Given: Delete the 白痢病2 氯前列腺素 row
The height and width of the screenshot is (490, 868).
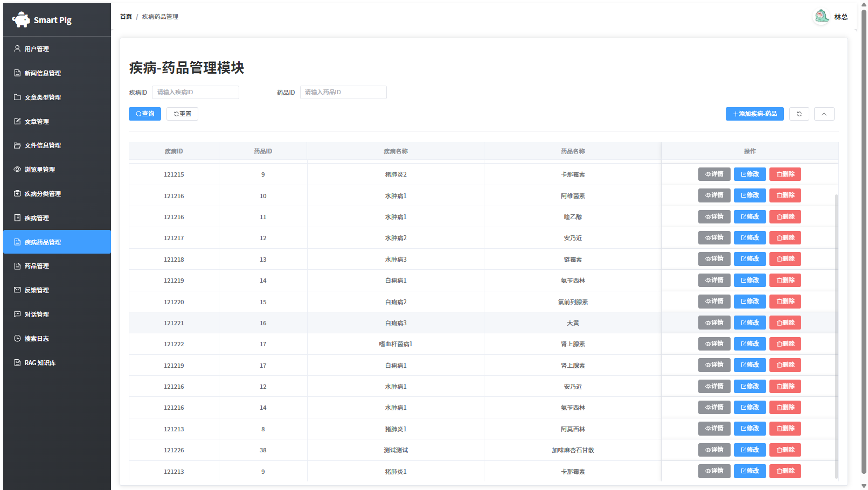Looking at the screenshot, I should click(x=785, y=301).
